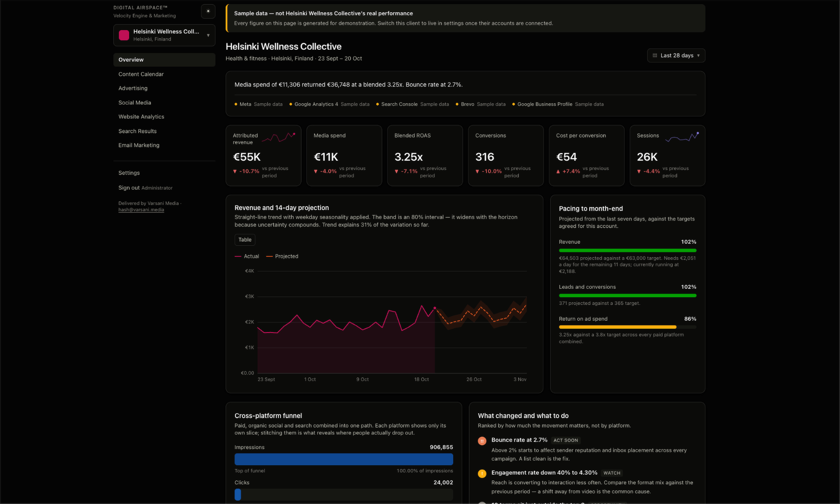Open the Social Media page

[164, 103]
